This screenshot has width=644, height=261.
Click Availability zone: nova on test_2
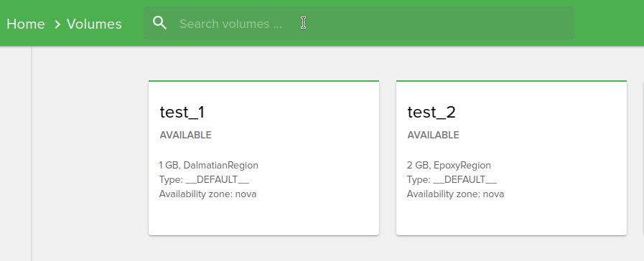coord(455,194)
